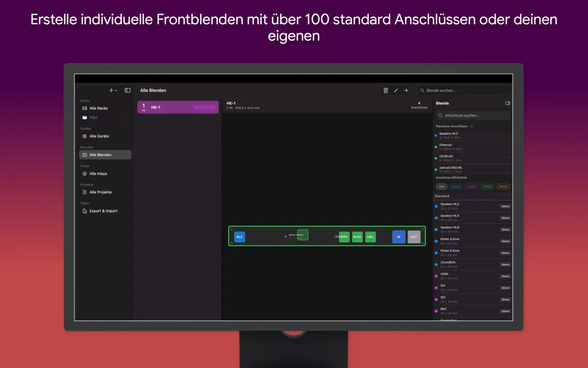The image size is (588, 368).
Task: Open Alle Inlays in the sidebar
Action: (x=105, y=173)
